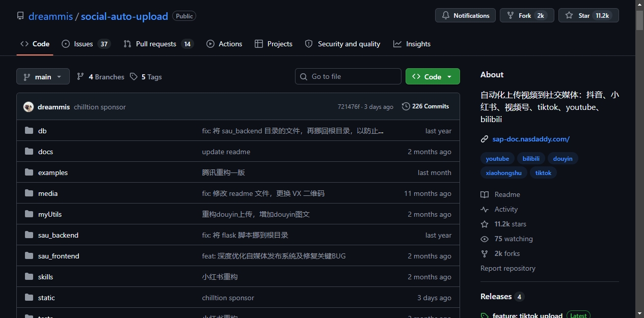The image size is (644, 318).
Task: Open commit 'fix: 修改 readme 文件，更换 VX 二维码'
Action: click(263, 193)
